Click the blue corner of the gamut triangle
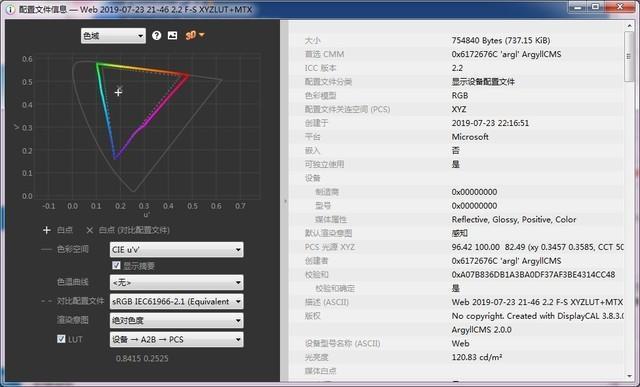 click(116, 158)
